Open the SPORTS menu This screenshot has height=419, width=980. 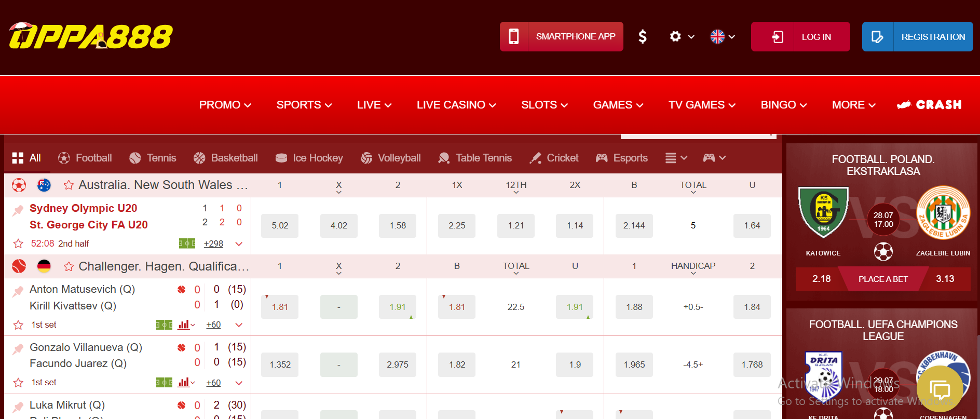[x=304, y=105]
